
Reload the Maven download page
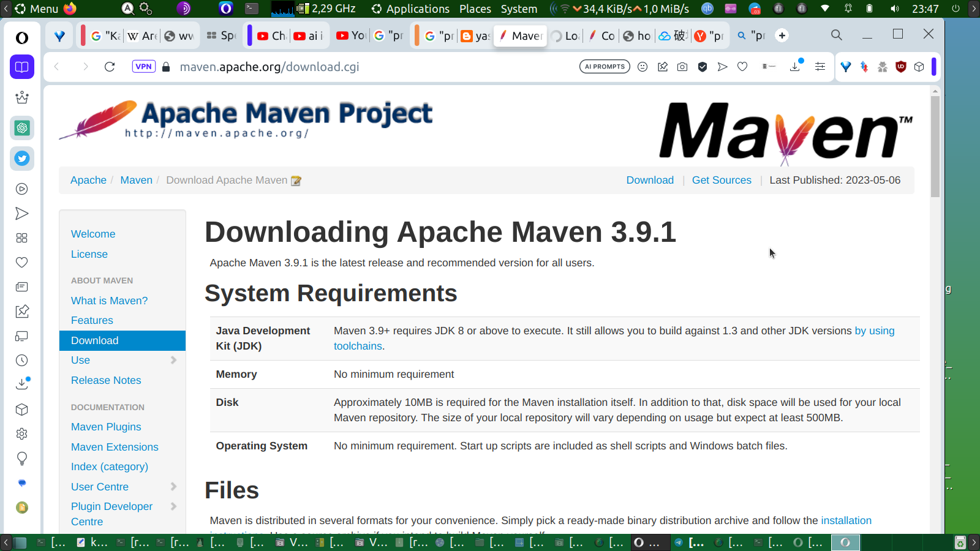coord(110,67)
